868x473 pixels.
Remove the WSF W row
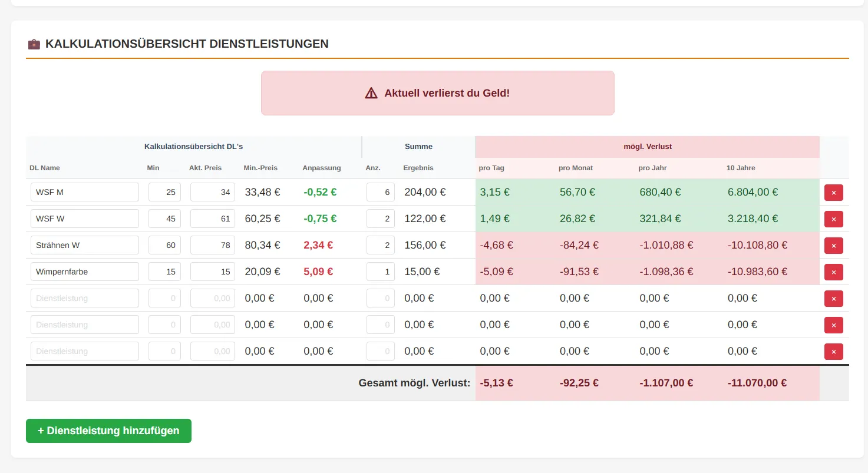pos(833,219)
